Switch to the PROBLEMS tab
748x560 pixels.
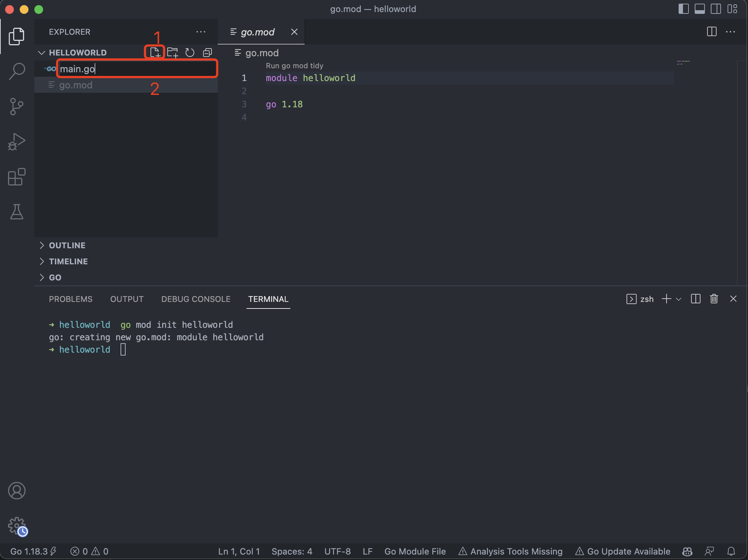[70, 299]
